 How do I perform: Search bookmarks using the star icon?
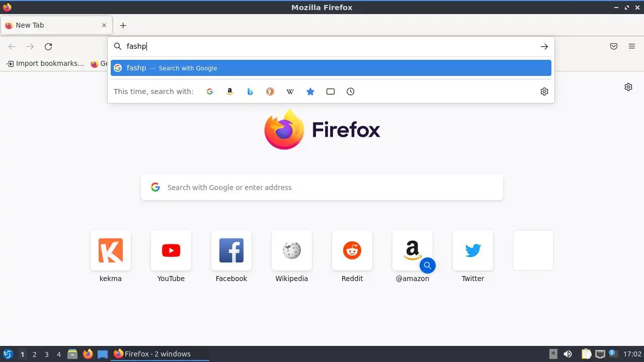pyautogui.click(x=310, y=92)
